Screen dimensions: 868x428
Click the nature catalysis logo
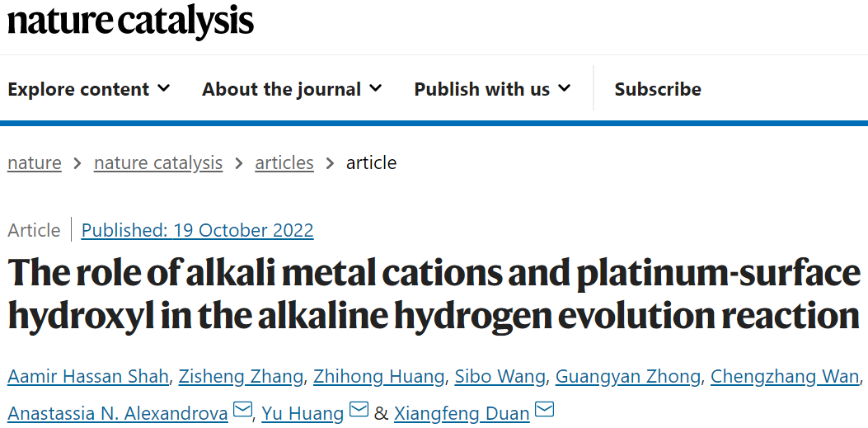tap(130, 22)
